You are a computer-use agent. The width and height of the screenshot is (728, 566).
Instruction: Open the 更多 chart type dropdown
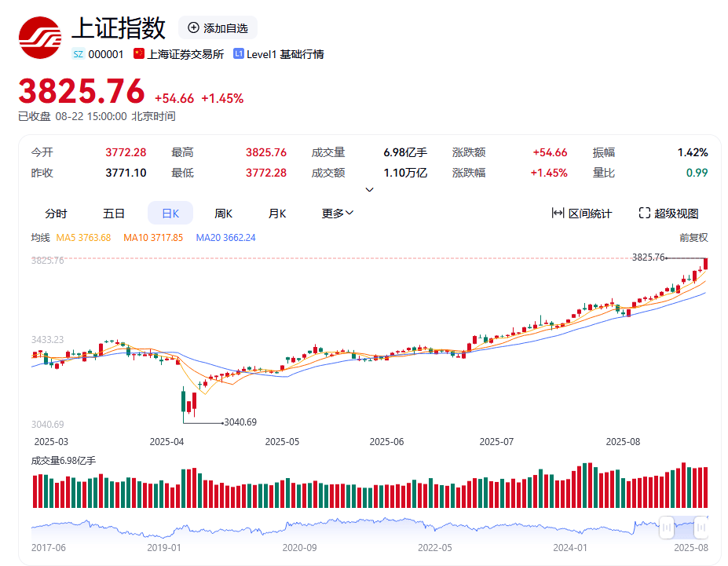coord(336,213)
